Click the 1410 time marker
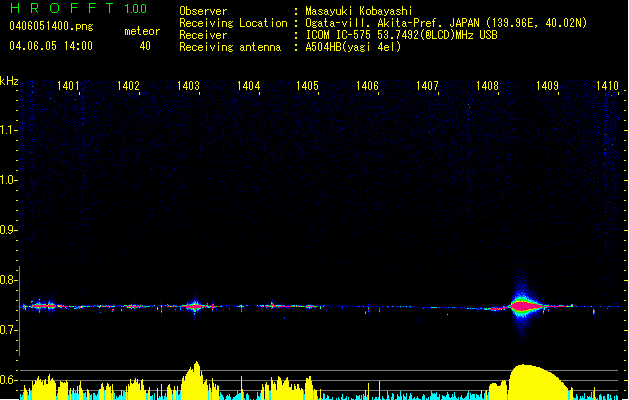The width and height of the screenshot is (629, 400). coord(607,86)
